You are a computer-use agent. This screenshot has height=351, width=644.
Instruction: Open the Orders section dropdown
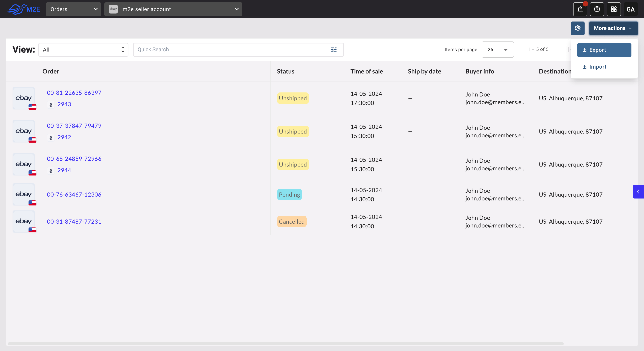pos(73,9)
